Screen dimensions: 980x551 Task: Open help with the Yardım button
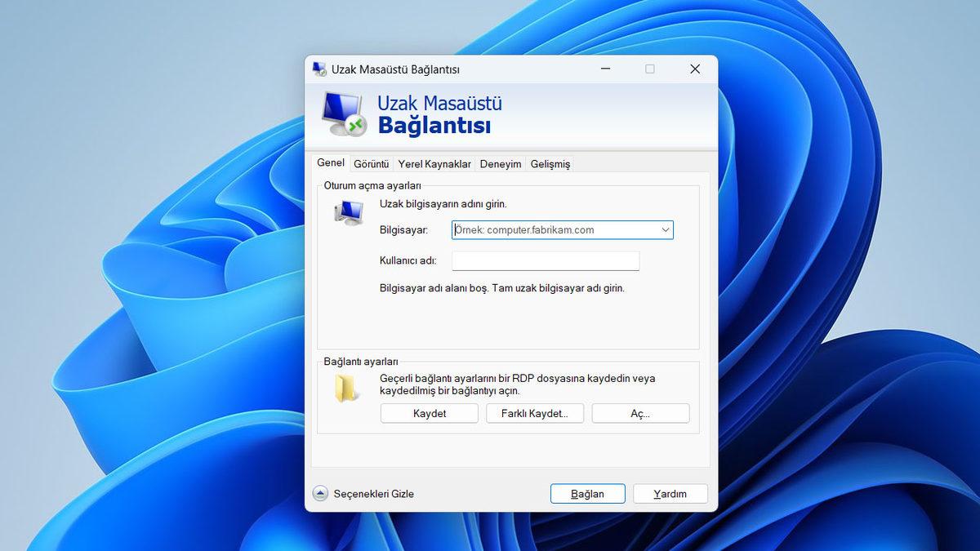[670, 494]
